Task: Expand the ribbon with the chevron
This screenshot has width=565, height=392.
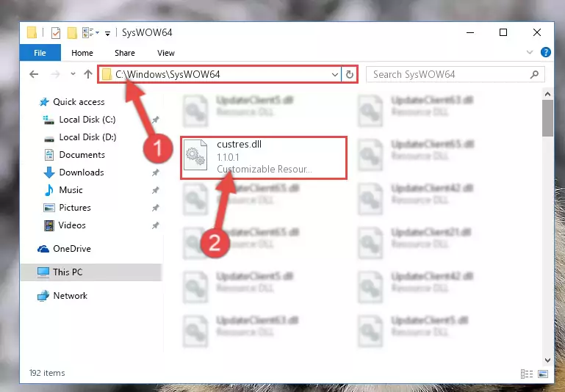Action: [x=529, y=52]
